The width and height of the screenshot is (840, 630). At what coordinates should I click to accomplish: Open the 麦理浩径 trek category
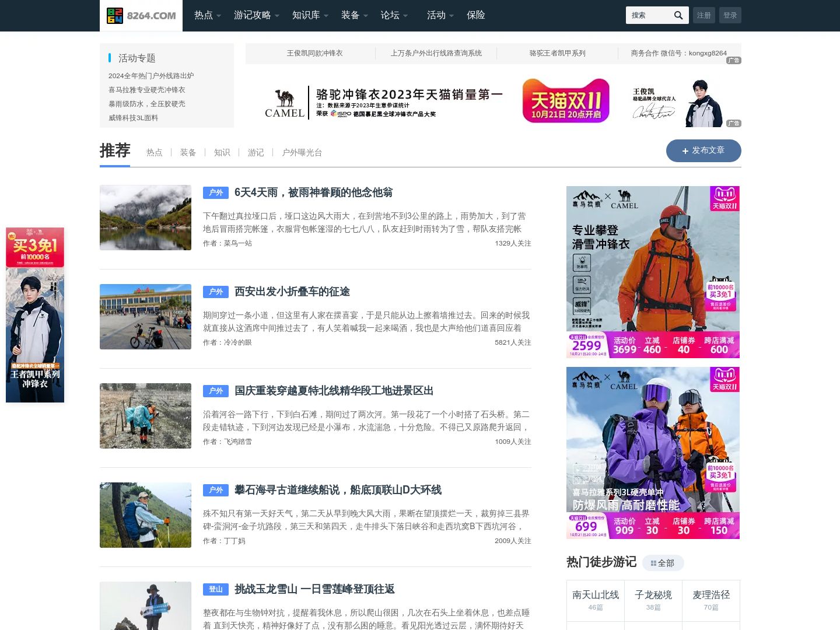coord(711,600)
